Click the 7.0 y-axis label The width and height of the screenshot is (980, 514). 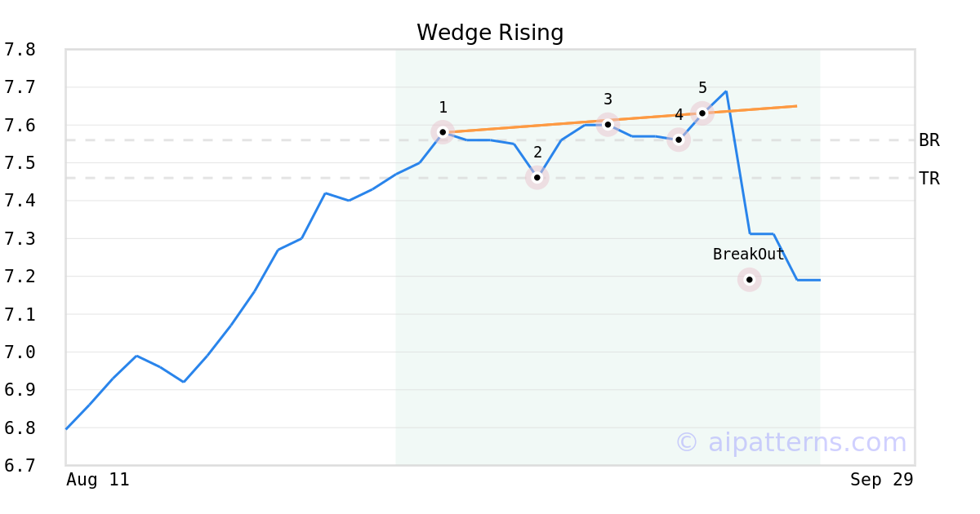pyautogui.click(x=20, y=352)
